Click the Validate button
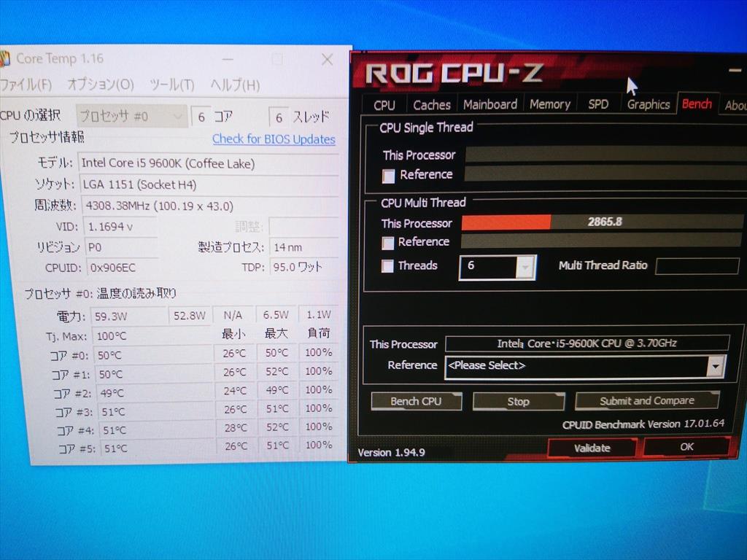 click(x=592, y=448)
